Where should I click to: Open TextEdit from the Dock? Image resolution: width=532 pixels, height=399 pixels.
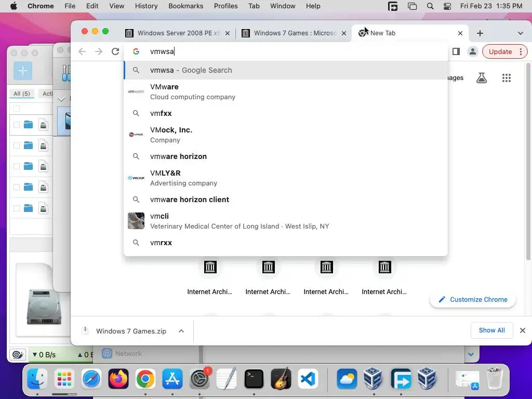pyautogui.click(x=227, y=379)
